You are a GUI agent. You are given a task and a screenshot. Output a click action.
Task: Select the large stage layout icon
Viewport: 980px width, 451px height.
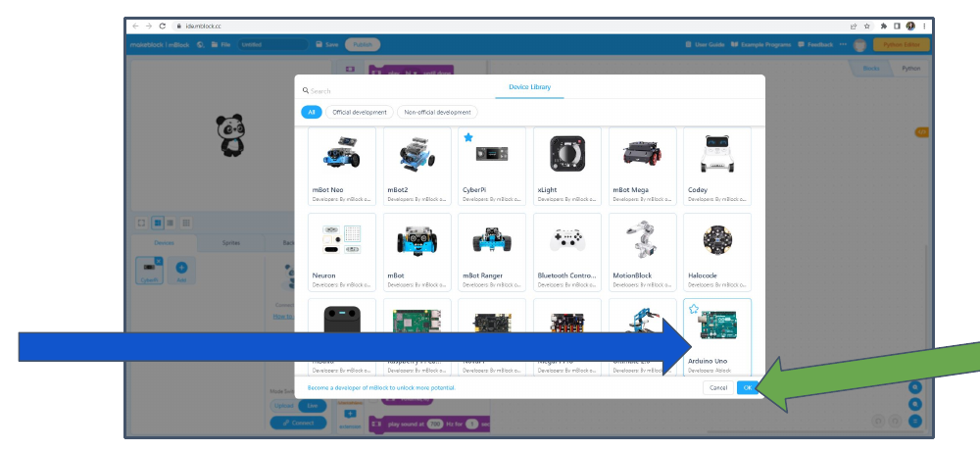point(158,223)
